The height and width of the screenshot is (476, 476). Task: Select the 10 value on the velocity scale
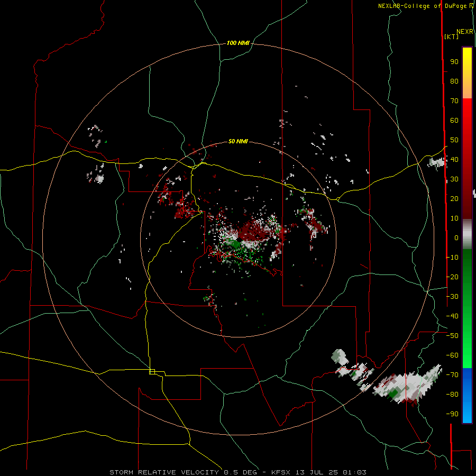coord(454,218)
